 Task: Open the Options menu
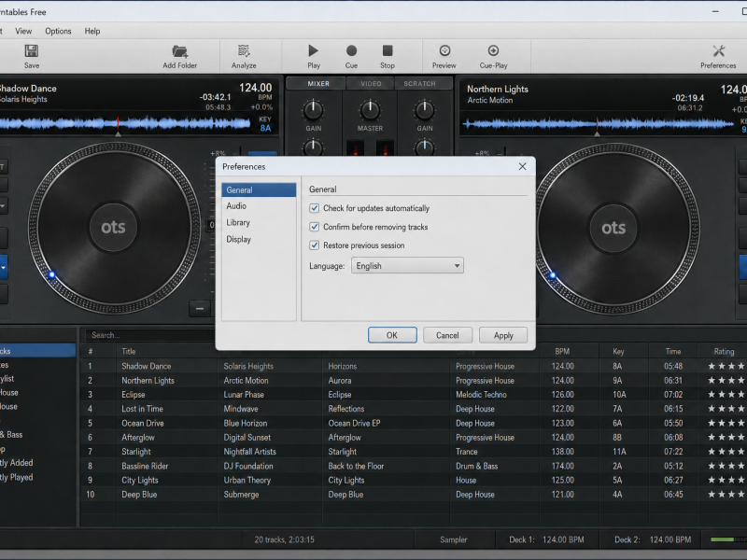(58, 31)
